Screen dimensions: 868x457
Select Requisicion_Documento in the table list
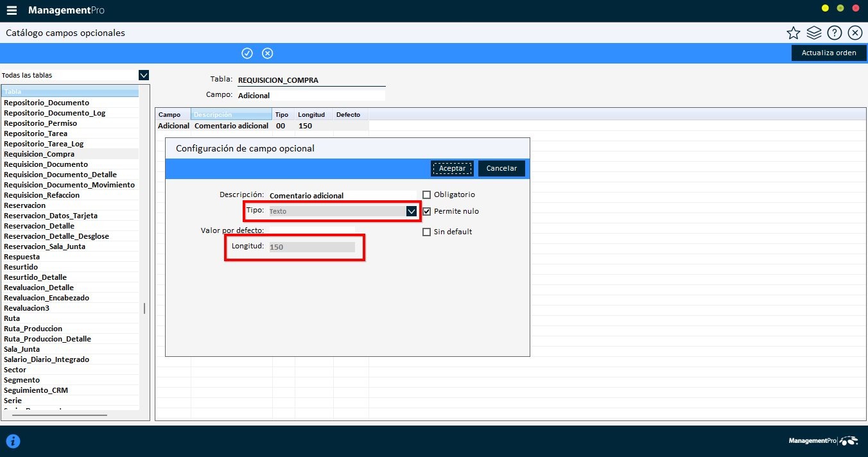click(x=46, y=164)
